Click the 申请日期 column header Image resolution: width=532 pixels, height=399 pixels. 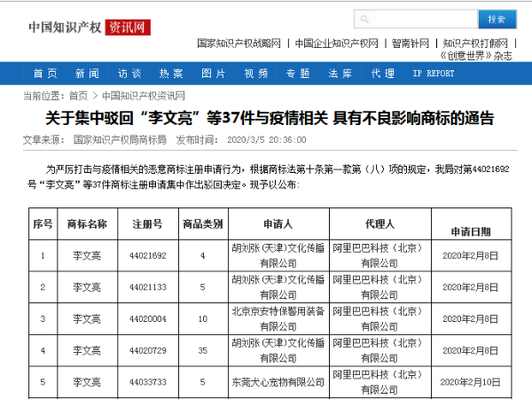pyautogui.click(x=471, y=231)
